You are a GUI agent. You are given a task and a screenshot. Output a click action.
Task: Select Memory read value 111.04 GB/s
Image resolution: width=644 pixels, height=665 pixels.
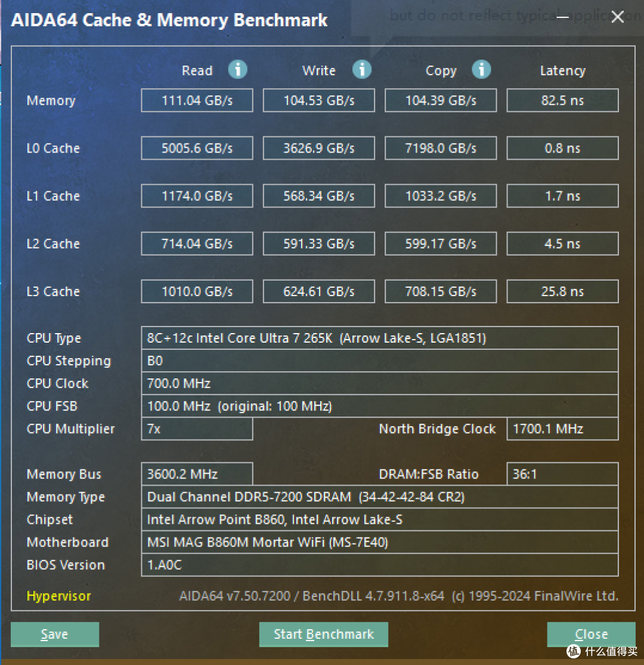pos(197,101)
